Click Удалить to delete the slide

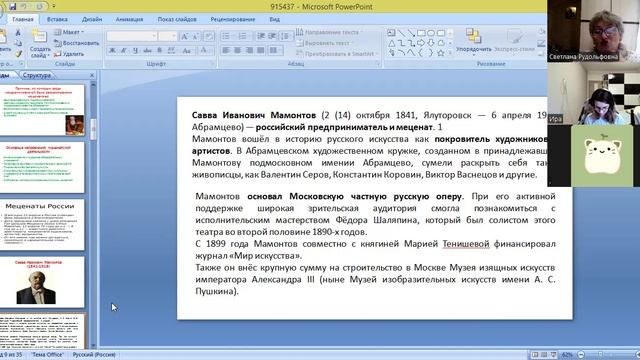tap(69, 53)
